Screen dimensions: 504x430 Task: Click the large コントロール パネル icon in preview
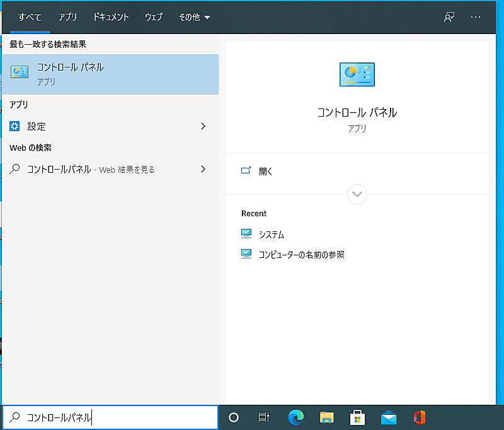[x=357, y=75]
